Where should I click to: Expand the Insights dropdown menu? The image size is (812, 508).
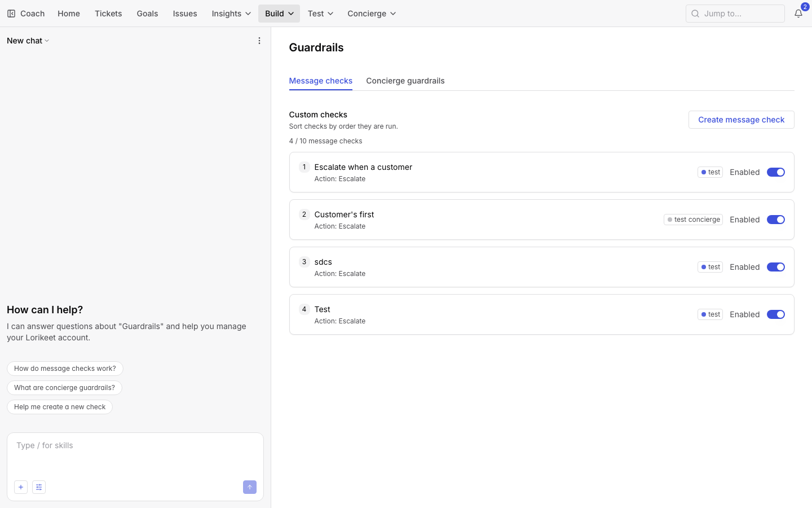click(231, 14)
